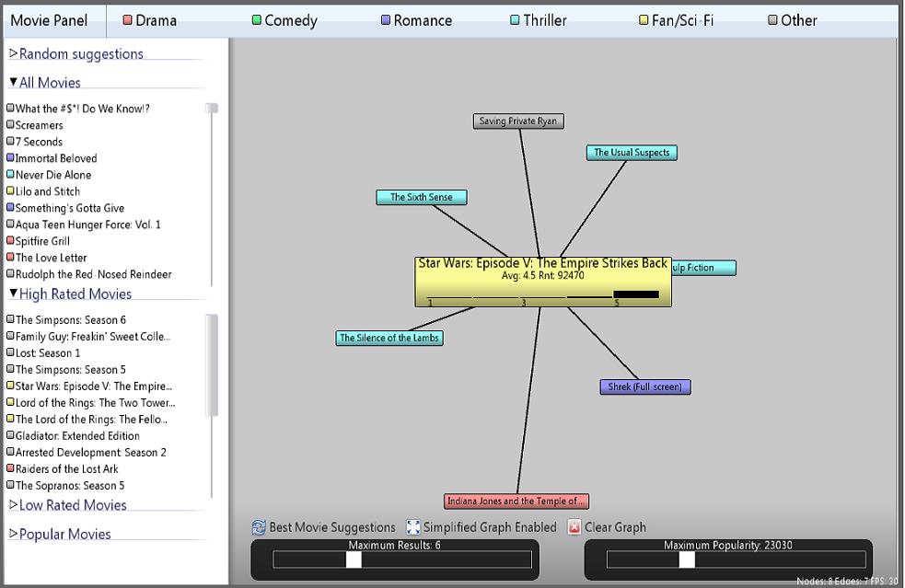Screen dimensions: 905x588
Task: Toggle the Fan/Sci-Fi genre filter box
Action: point(644,20)
